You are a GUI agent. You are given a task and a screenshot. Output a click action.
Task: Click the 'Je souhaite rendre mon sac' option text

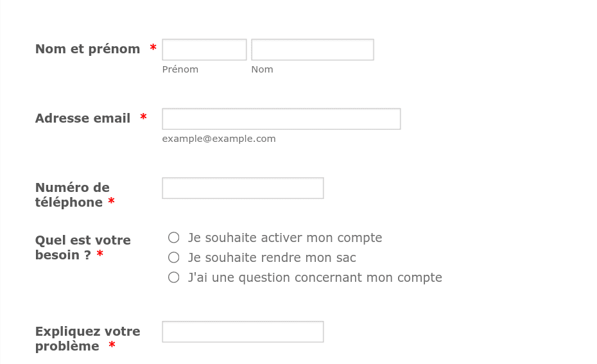tap(272, 257)
